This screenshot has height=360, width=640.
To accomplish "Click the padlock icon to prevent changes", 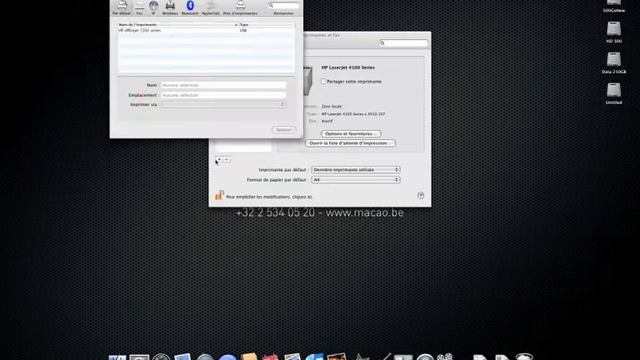I will 220,196.
